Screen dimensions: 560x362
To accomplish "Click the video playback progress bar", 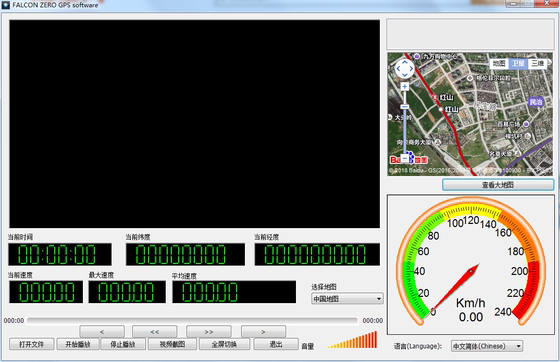I will 192,321.
